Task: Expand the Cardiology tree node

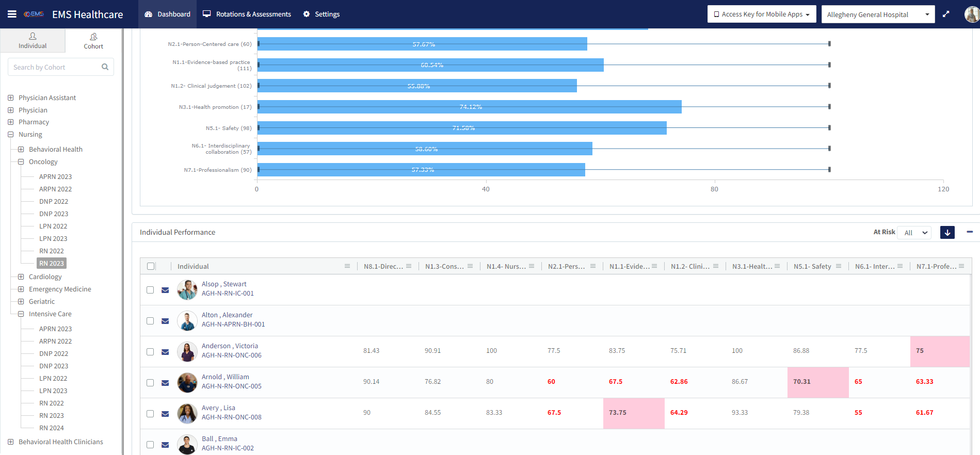Action: pyautogui.click(x=21, y=277)
